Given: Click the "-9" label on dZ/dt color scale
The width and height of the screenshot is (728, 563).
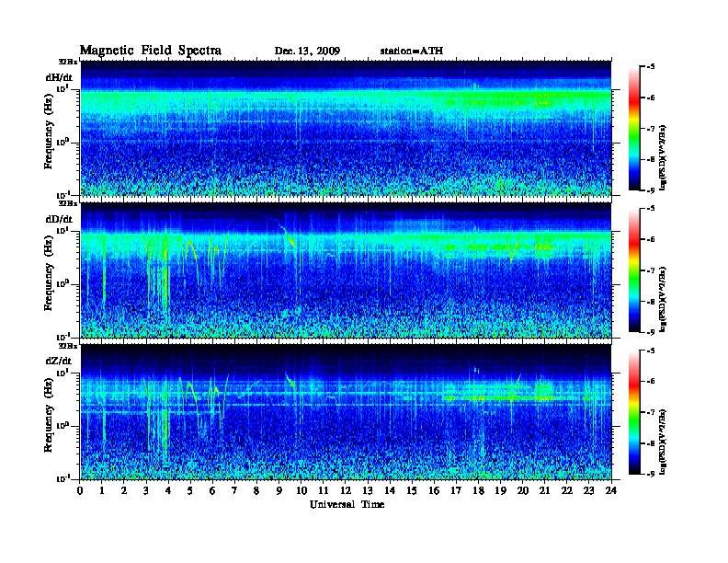Looking at the screenshot, I should (x=651, y=474).
